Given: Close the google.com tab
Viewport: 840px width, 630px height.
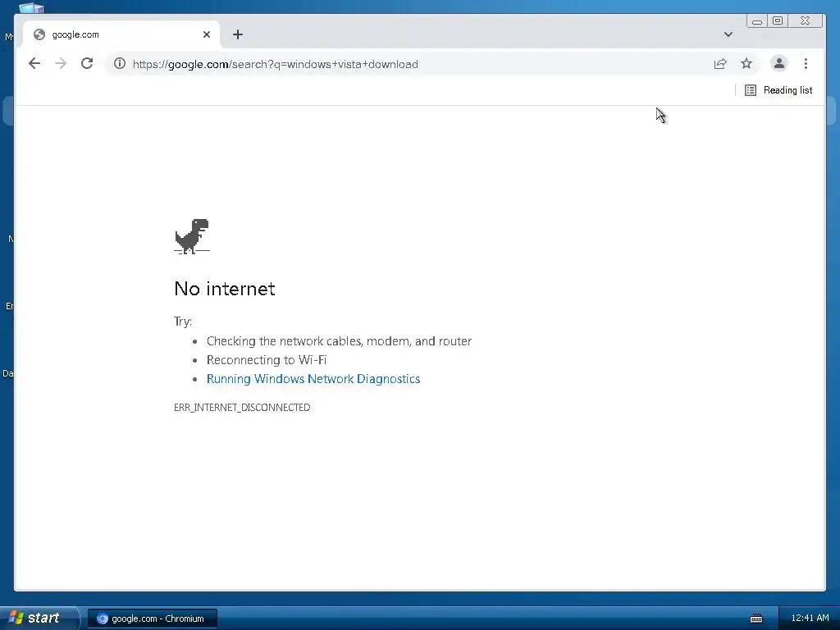Looking at the screenshot, I should 207,34.
